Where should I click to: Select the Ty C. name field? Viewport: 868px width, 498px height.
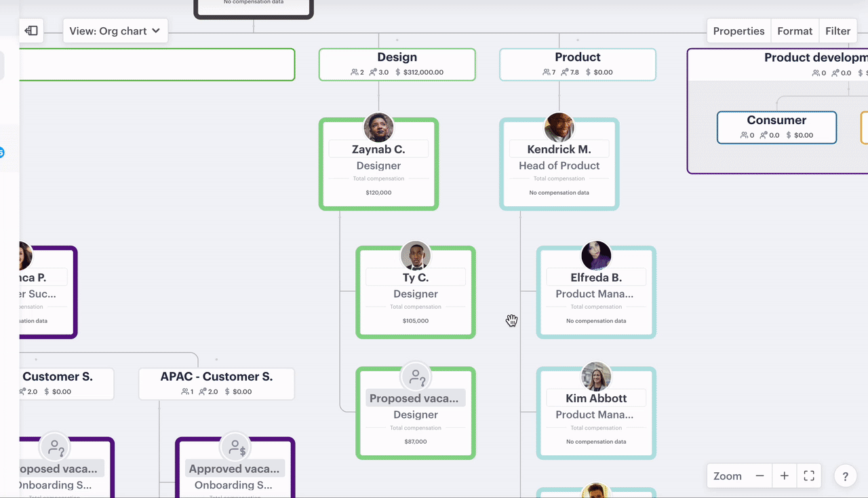click(415, 277)
